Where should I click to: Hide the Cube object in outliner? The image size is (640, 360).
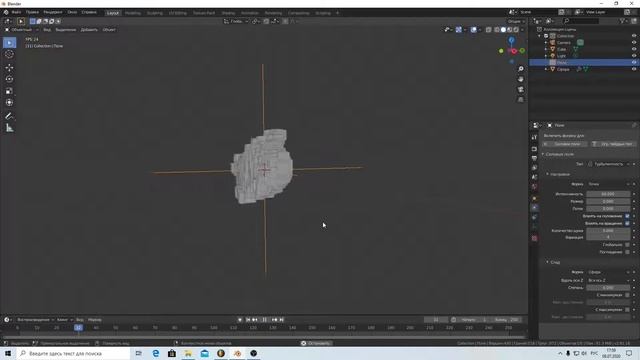(x=634, y=49)
